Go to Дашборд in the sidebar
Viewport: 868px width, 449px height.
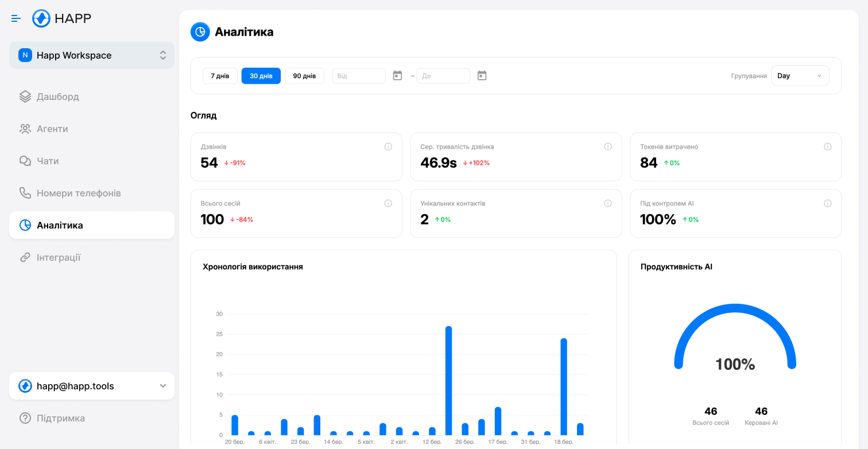click(57, 96)
